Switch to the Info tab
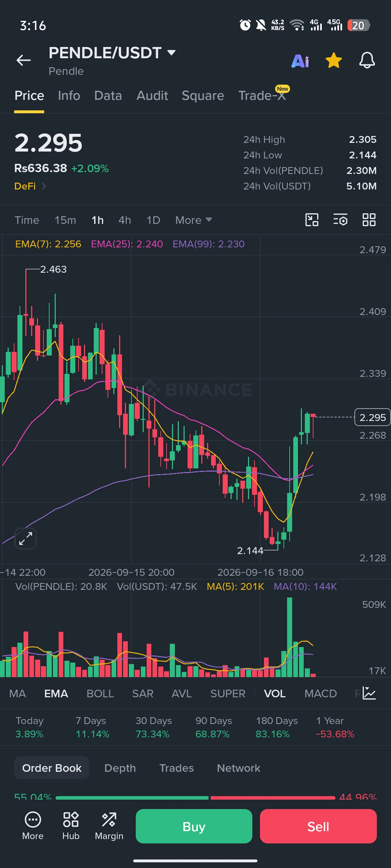This screenshot has width=391, height=868. click(69, 96)
